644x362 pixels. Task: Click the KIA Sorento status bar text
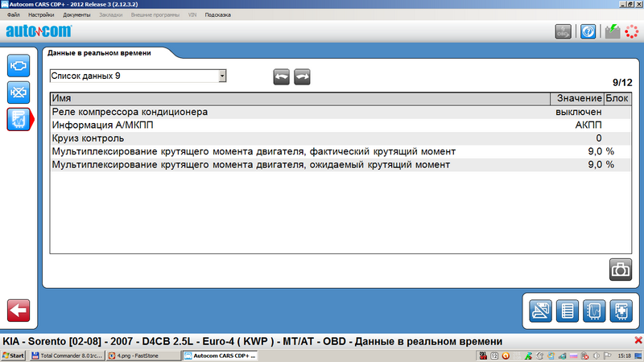point(252,341)
